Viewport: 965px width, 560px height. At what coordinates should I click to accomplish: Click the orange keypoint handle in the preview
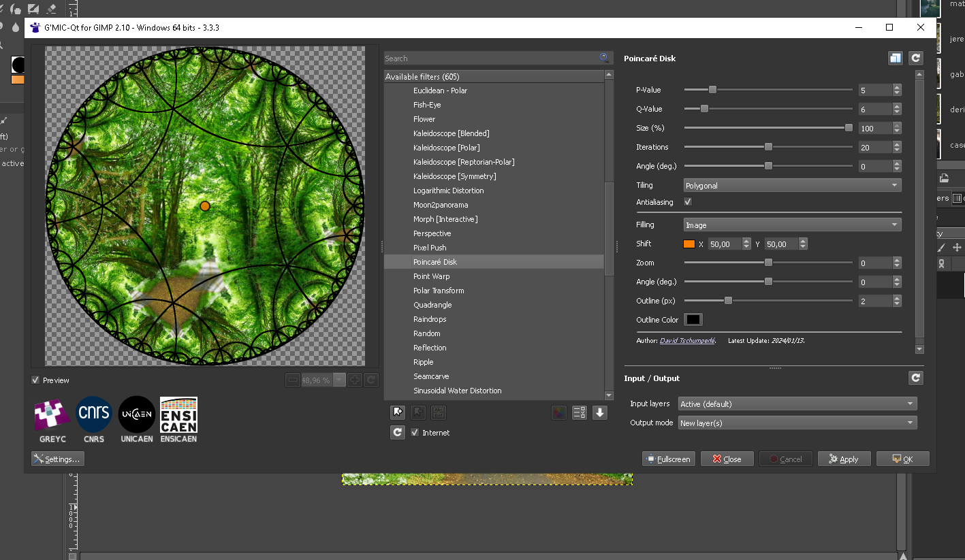click(x=205, y=205)
